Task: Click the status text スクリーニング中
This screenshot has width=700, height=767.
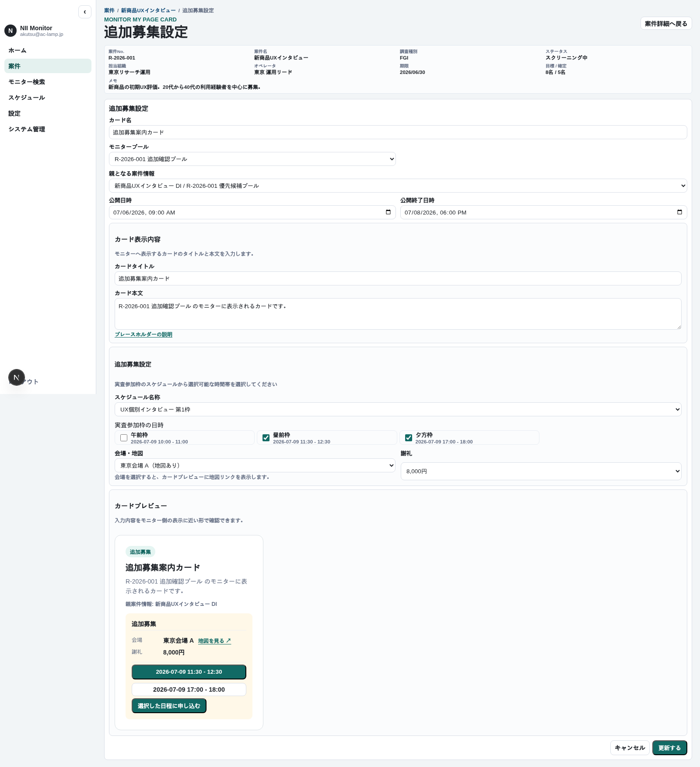Action: coord(567,58)
